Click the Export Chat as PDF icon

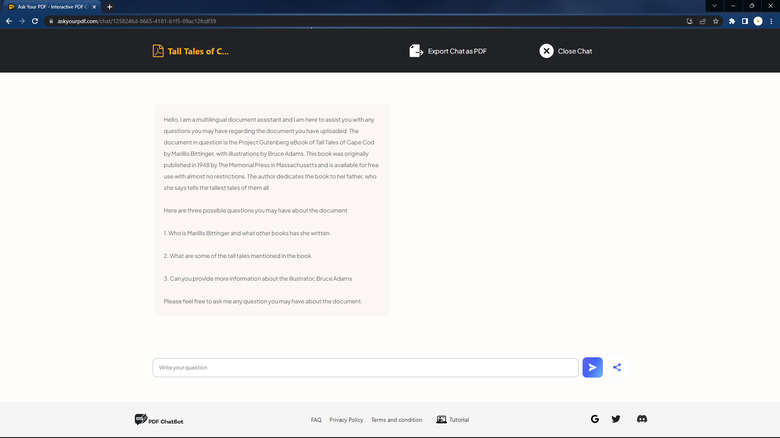tap(416, 51)
